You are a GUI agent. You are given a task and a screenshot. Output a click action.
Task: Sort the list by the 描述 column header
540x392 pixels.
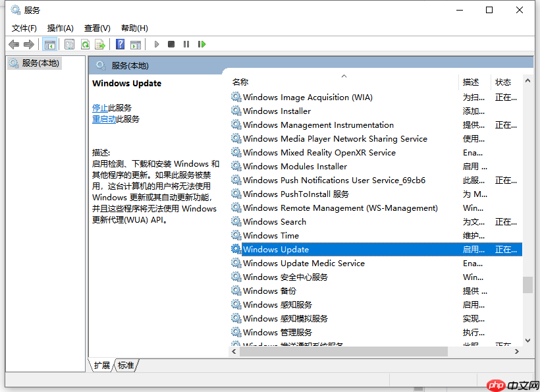(x=474, y=82)
